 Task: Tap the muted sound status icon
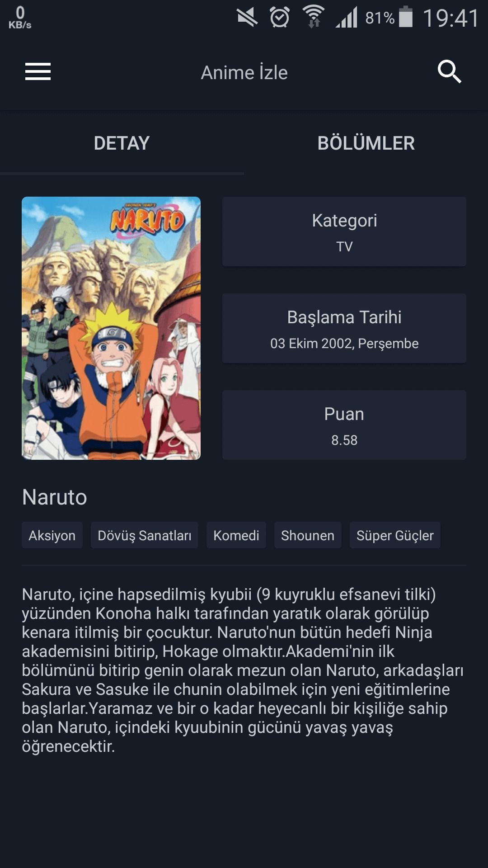pyautogui.click(x=247, y=18)
